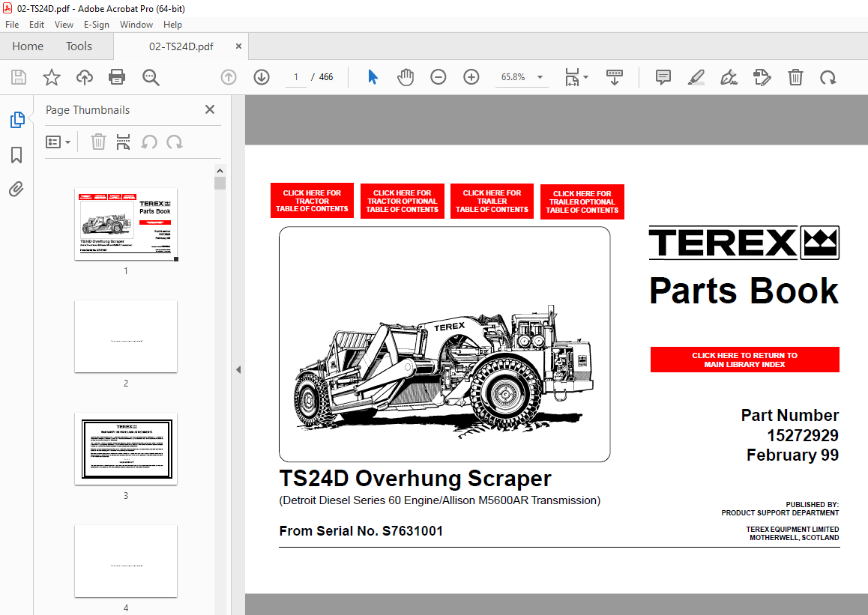This screenshot has width=868, height=615.
Task: Select the Highlight text tool
Action: [x=696, y=77]
